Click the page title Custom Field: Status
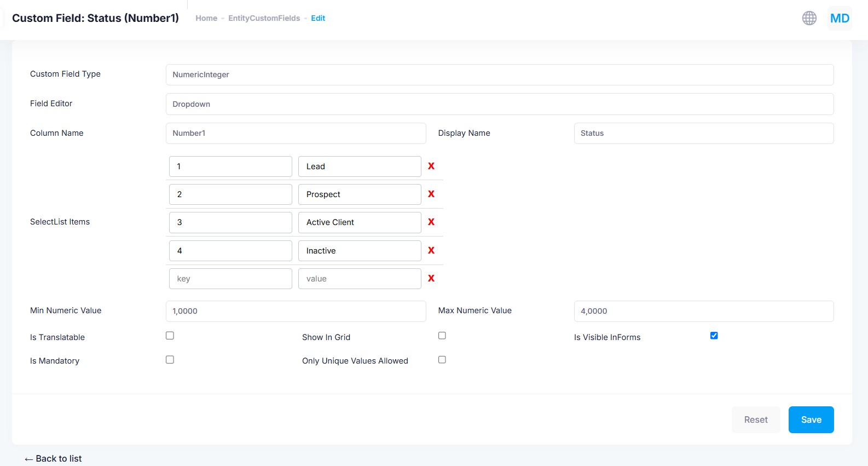 [95, 18]
